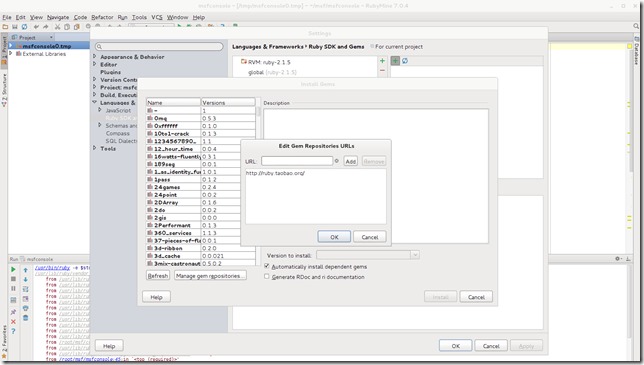Click the red minus Remove SDK icon
Screen dimensions: 644x365
[382, 71]
